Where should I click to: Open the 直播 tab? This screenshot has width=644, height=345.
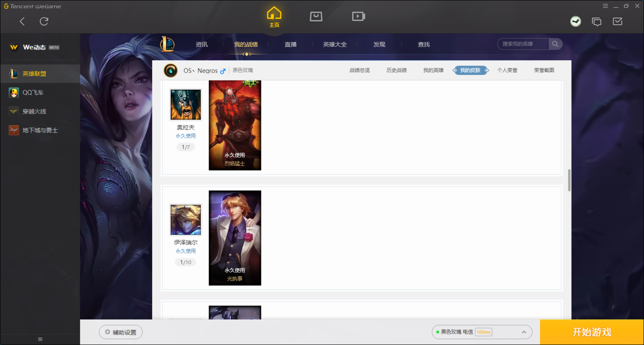(x=290, y=44)
